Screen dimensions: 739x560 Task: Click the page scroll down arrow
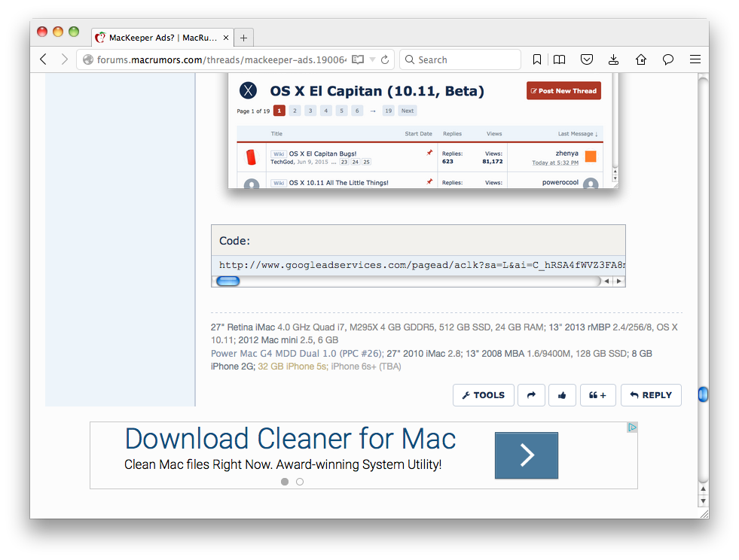coord(703,501)
